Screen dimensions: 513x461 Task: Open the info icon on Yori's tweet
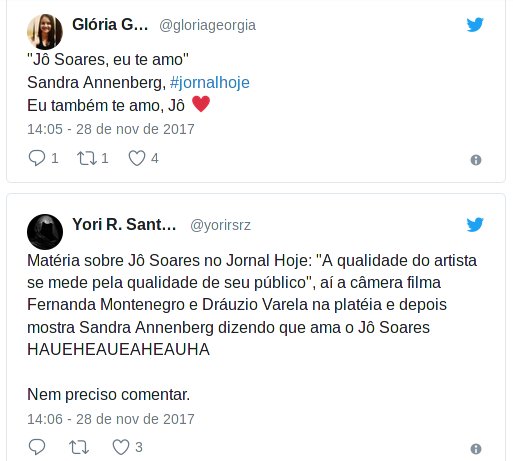tap(476, 449)
